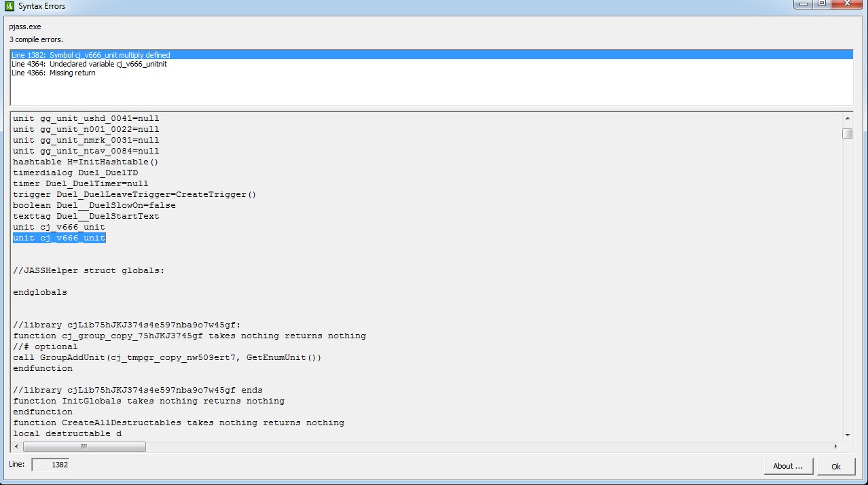The image size is (868, 485).
Task: Click the highlighted duplicate cj_v666_unit code line
Action: [59, 238]
